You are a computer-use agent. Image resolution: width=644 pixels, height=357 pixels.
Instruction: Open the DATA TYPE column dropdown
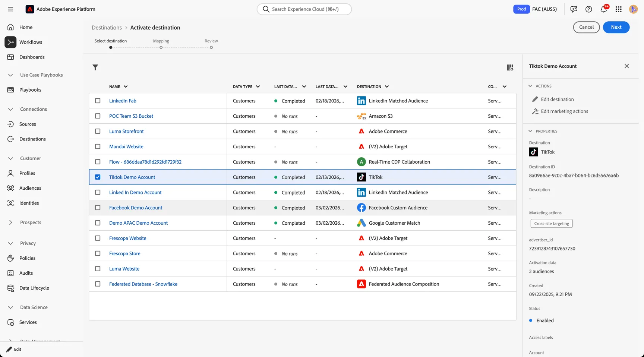[258, 86]
